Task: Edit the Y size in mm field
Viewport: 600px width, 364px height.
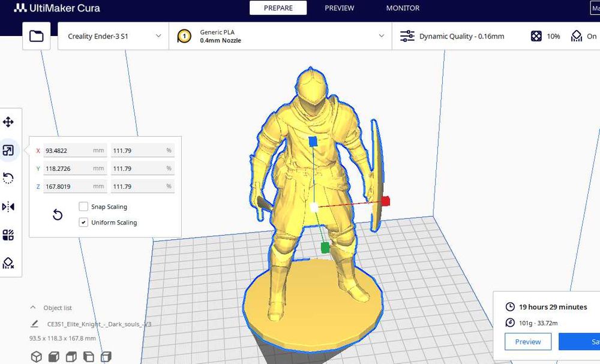Action: tap(75, 169)
